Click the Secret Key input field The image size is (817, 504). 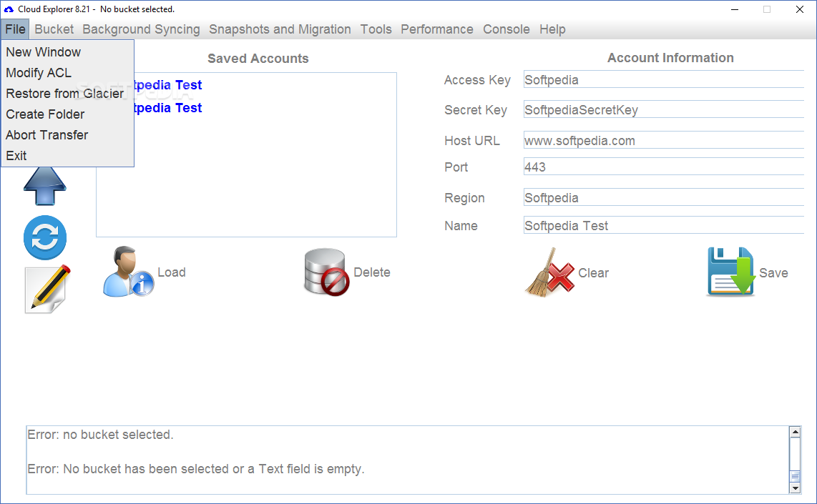(x=663, y=110)
